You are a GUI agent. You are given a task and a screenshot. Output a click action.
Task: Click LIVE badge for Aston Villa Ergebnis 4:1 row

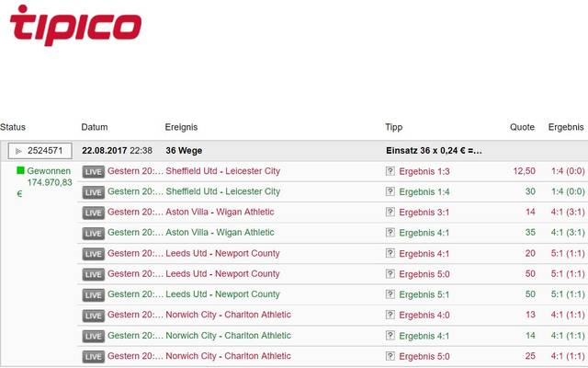click(94, 234)
